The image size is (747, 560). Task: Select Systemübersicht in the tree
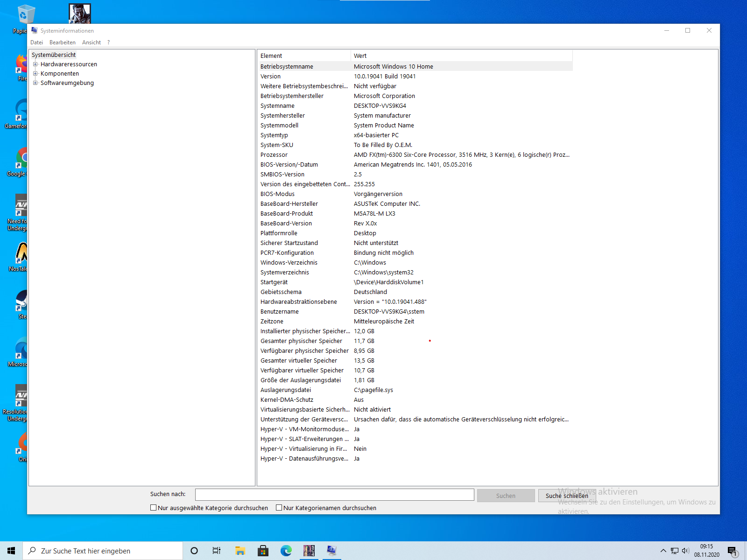54,55
